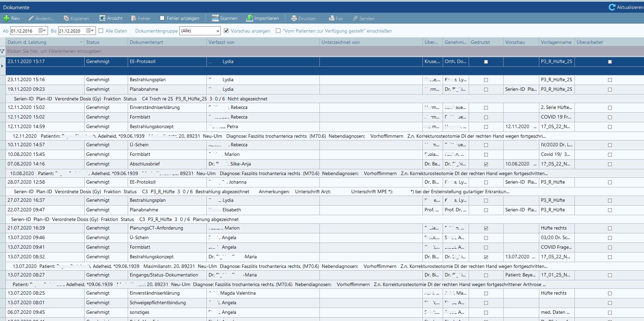Open the Dokumentengruppe dropdown
Screen dimensions: 644x321
point(218,31)
